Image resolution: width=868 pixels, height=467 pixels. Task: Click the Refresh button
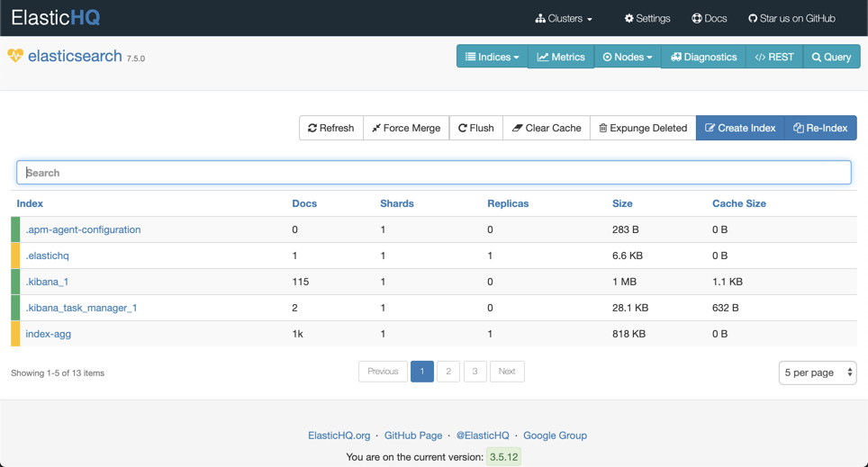pyautogui.click(x=331, y=128)
